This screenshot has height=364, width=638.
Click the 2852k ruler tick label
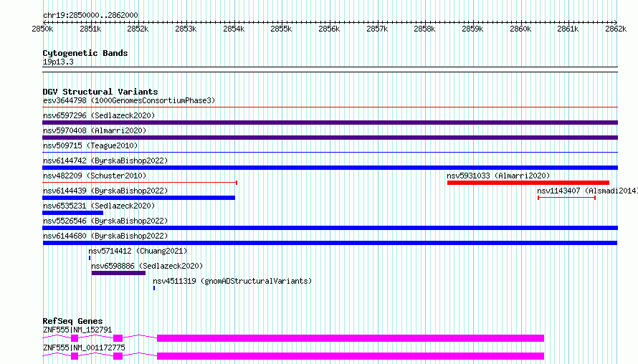pos(138,29)
